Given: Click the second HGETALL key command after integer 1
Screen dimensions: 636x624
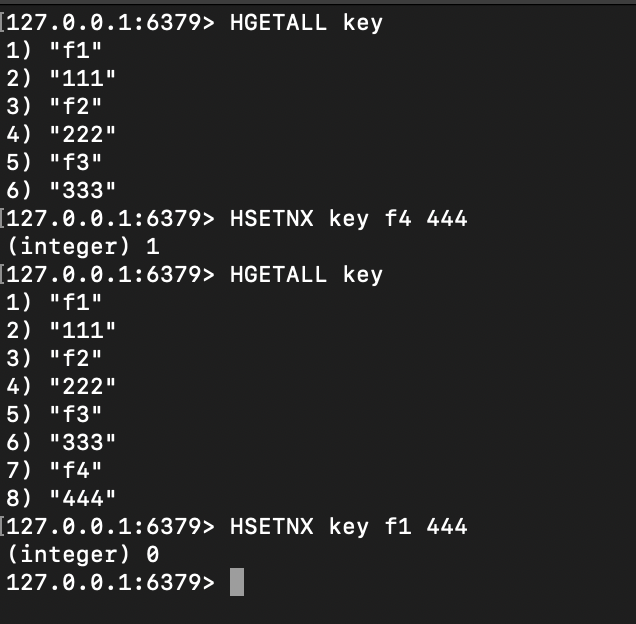Looking at the screenshot, I should tap(306, 275).
